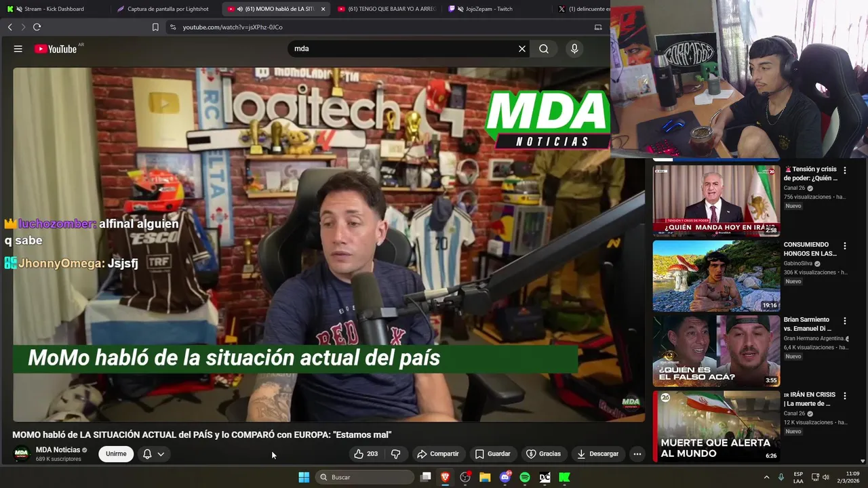Image resolution: width=868 pixels, height=488 pixels.
Task: Save the video with Guardar button
Action: coord(492,454)
